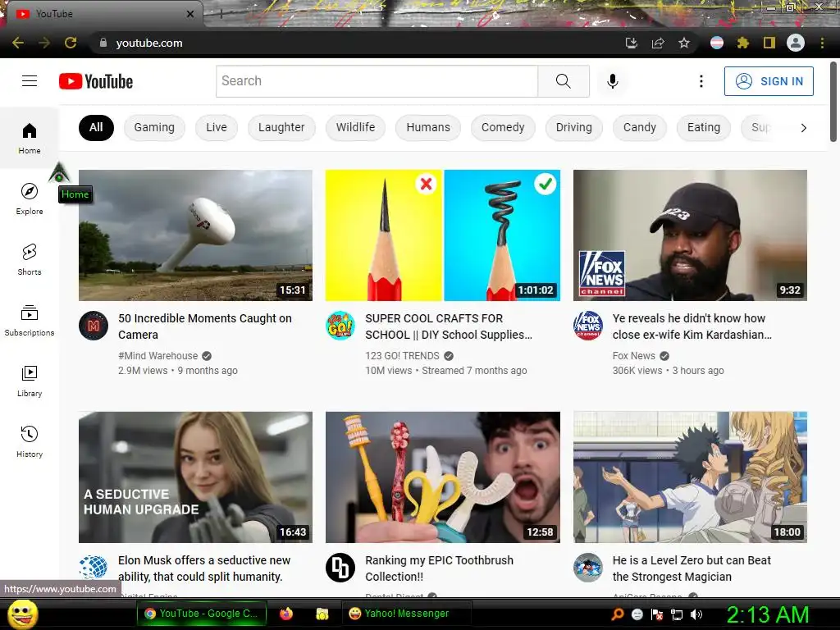Select the Live filter chip
This screenshot has height=630, width=840.
point(217,127)
